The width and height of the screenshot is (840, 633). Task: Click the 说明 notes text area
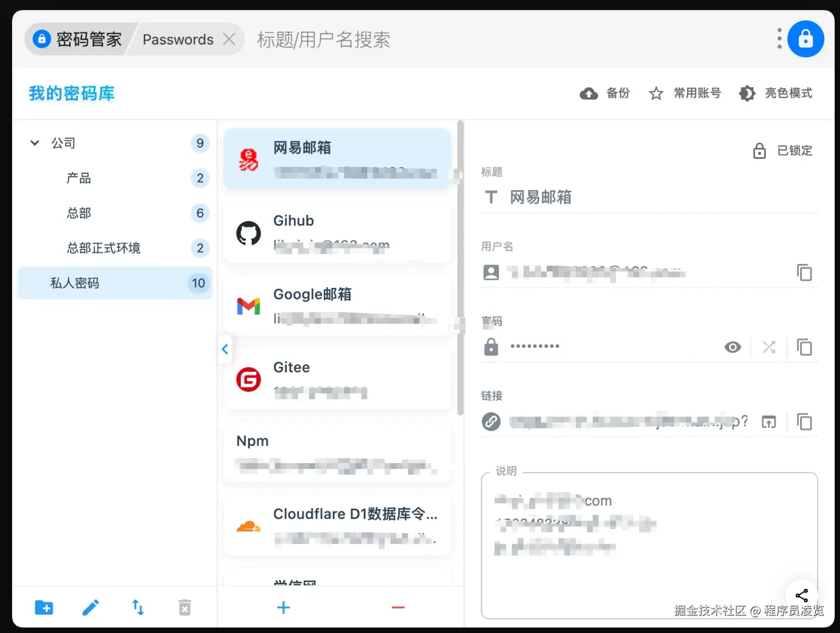649,546
